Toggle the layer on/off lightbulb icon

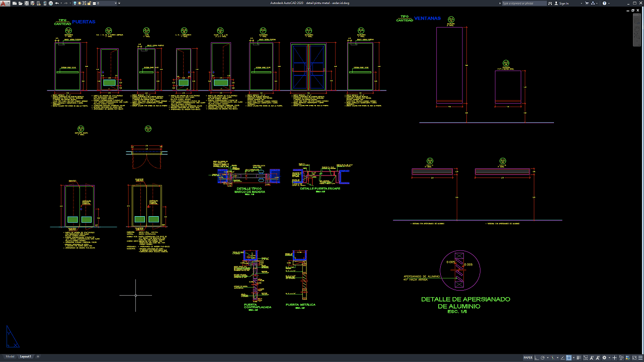tap(74, 3)
